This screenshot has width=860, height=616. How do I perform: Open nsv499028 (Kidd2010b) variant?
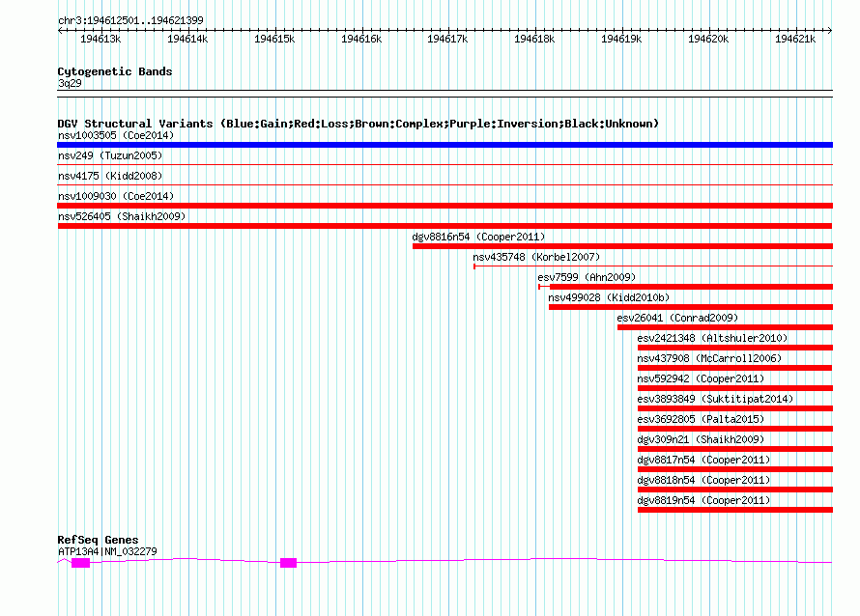(x=609, y=297)
